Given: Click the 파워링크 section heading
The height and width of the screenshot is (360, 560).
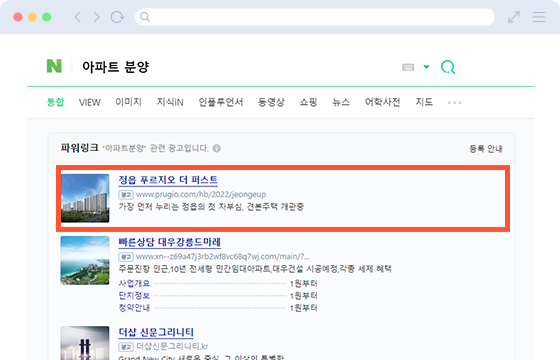Looking at the screenshot, I should coord(80,148).
